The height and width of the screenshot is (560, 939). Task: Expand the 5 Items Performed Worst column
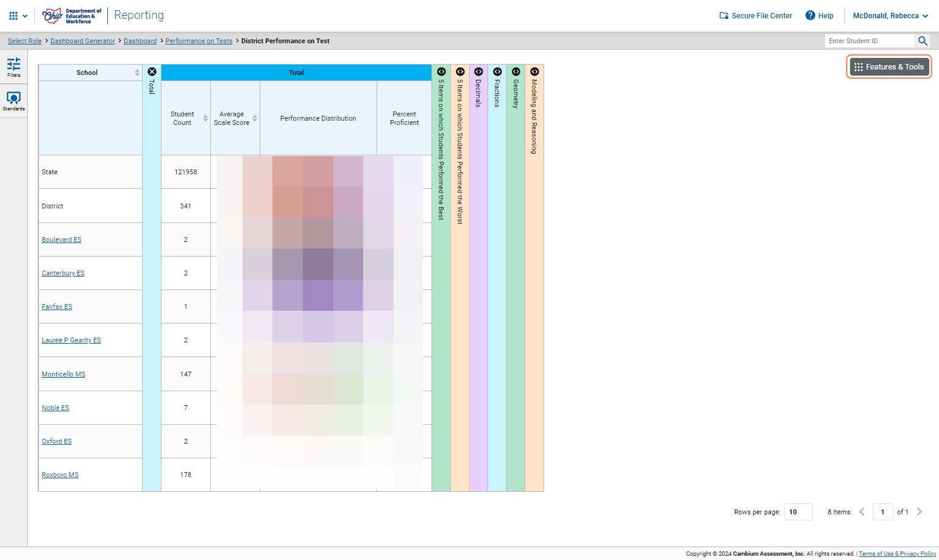[460, 72]
